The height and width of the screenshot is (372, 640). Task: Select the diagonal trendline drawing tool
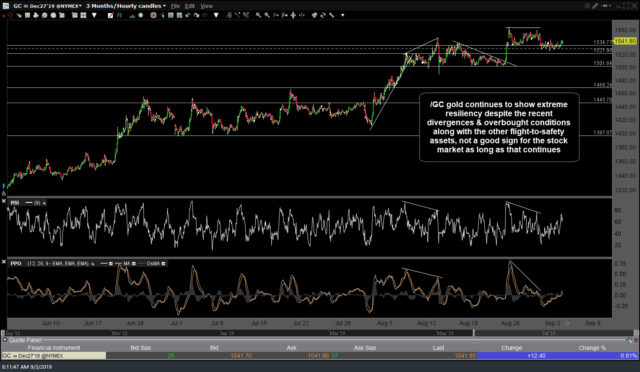click(x=237, y=15)
